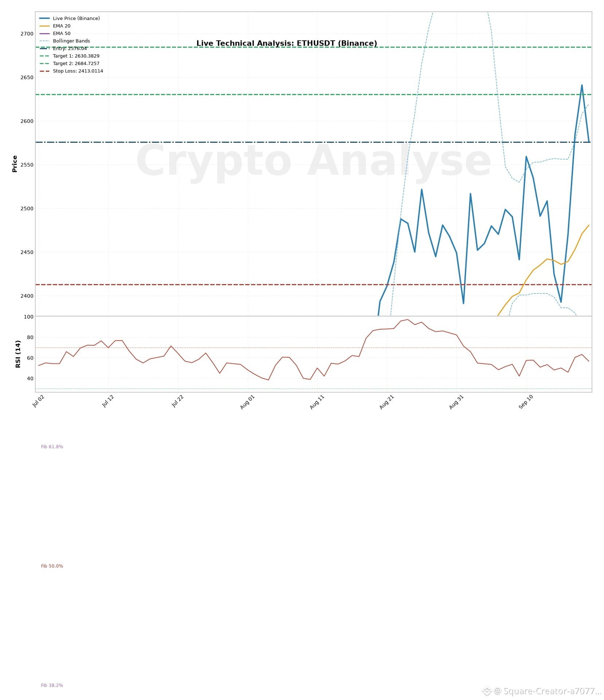Click the Target 1: 2630.3829 legend entry

pyautogui.click(x=70, y=56)
